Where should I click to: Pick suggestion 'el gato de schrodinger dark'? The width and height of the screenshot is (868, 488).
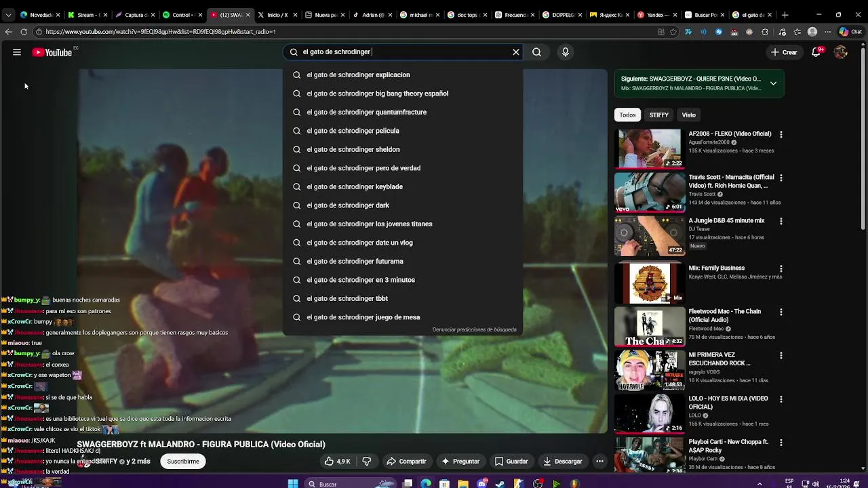coord(403,205)
